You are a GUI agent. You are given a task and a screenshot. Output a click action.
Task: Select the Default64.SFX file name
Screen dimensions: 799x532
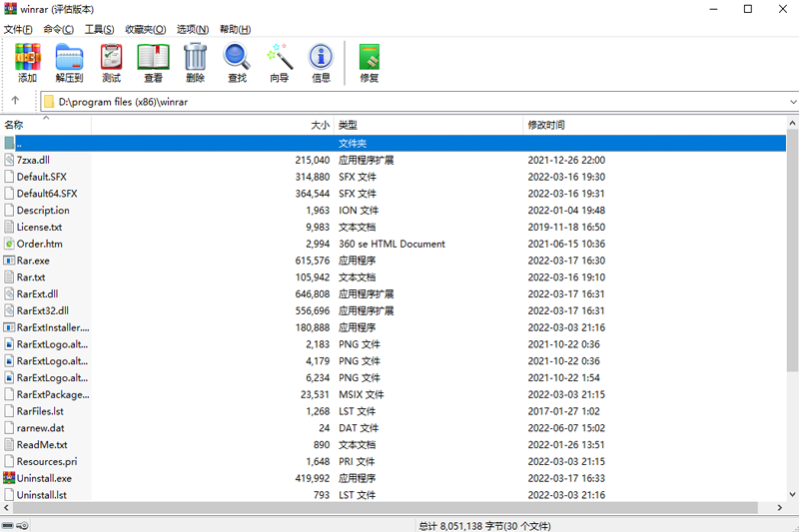coord(47,194)
